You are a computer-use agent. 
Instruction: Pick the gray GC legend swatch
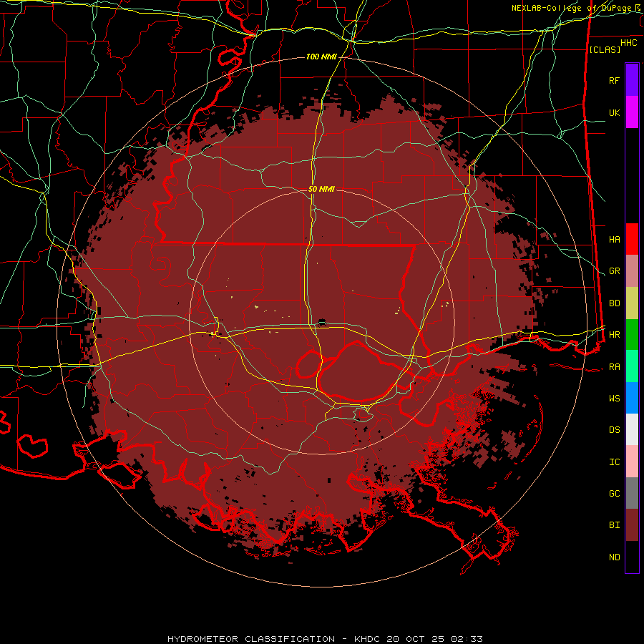point(632,493)
